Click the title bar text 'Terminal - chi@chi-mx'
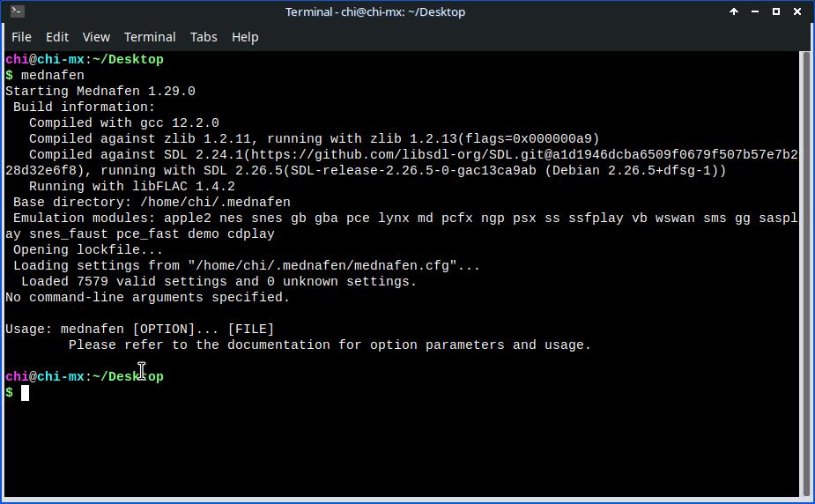 [x=344, y=11]
